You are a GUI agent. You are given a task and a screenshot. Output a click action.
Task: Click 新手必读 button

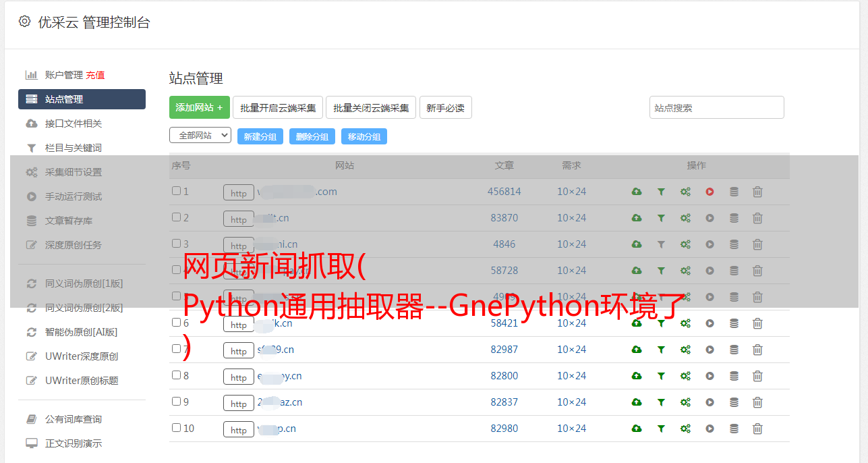point(445,107)
